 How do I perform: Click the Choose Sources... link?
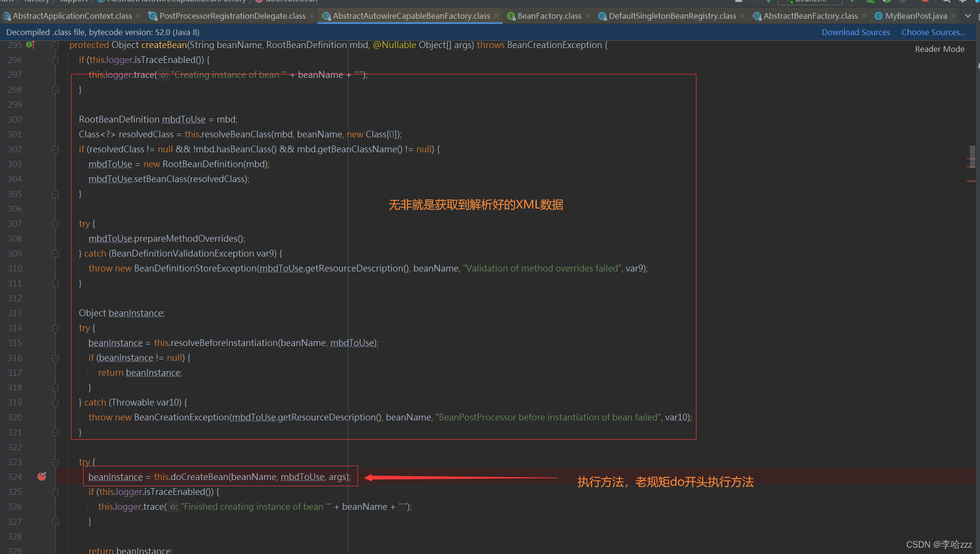933,32
